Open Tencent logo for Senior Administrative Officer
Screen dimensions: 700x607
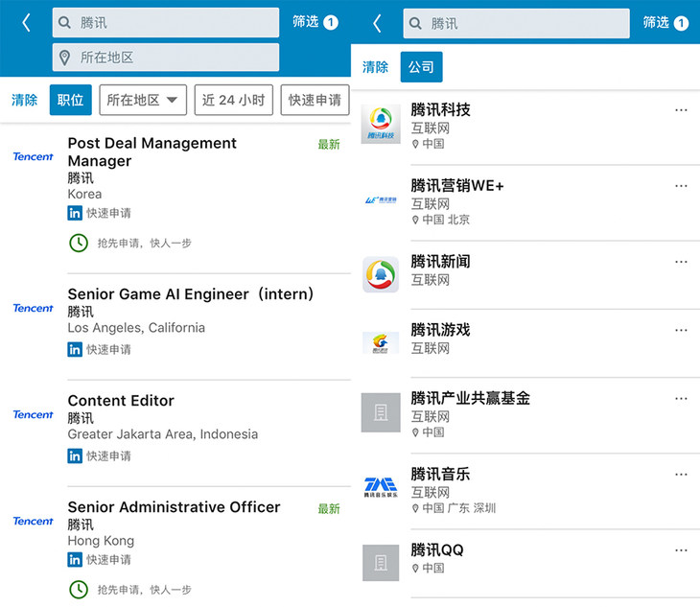[x=33, y=521]
